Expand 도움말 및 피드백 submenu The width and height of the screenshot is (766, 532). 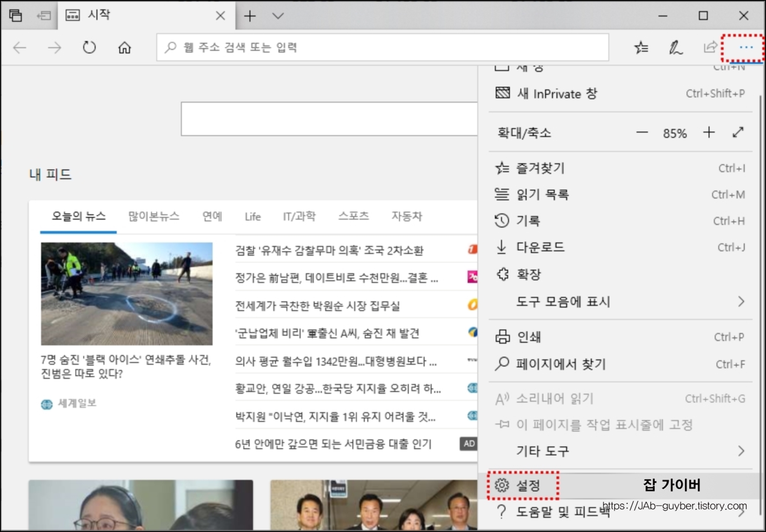pos(620,512)
